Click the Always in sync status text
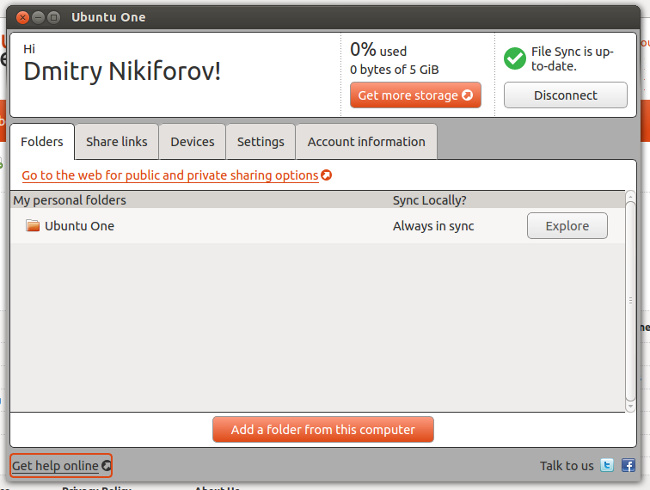The width and height of the screenshot is (650, 490). pos(433,226)
